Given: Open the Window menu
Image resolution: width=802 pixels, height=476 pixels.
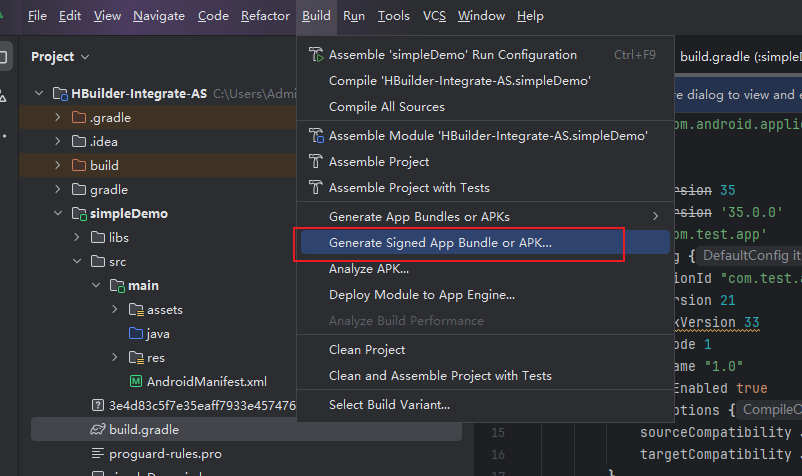Looking at the screenshot, I should tap(481, 16).
